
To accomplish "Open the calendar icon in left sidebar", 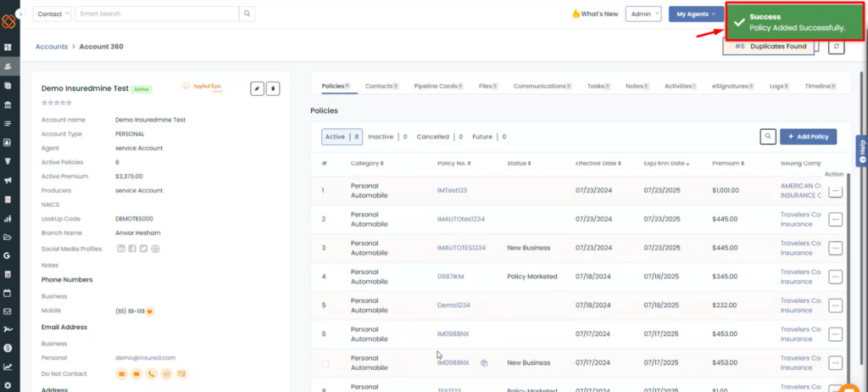I will pyautogui.click(x=8, y=292).
